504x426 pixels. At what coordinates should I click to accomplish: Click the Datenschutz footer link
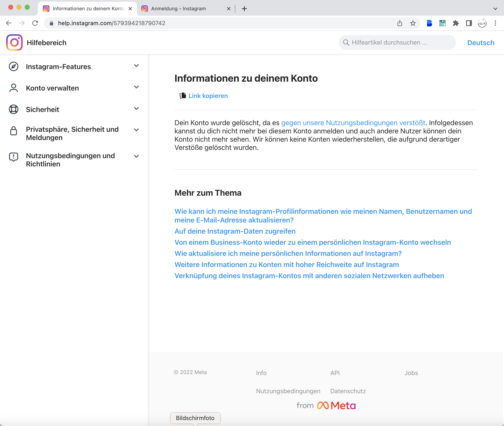coord(348,391)
